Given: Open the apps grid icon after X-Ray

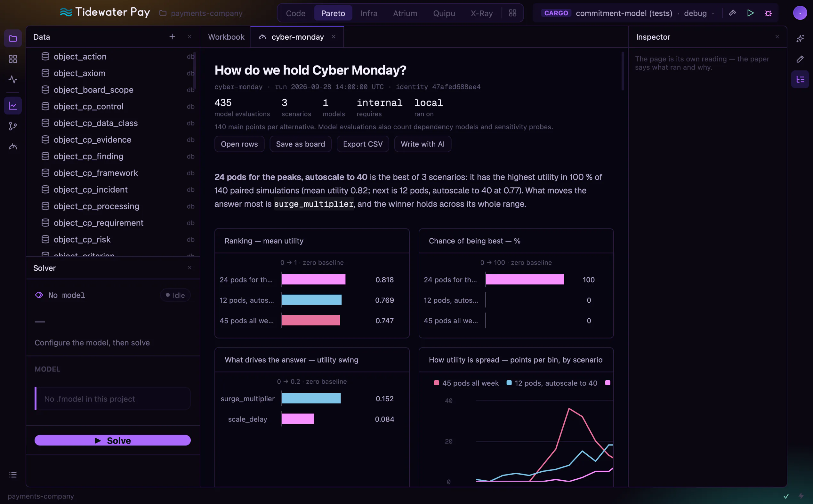Looking at the screenshot, I should tap(513, 13).
